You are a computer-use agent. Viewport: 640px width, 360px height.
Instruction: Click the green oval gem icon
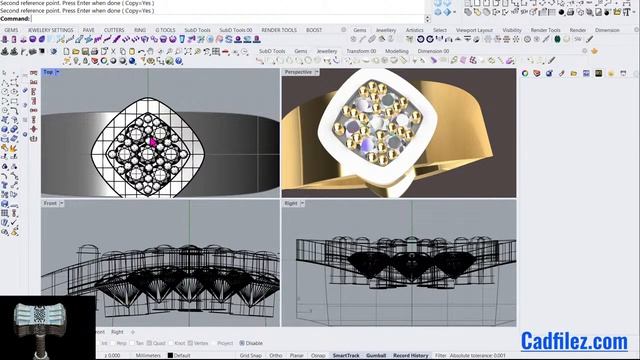click(x=557, y=40)
